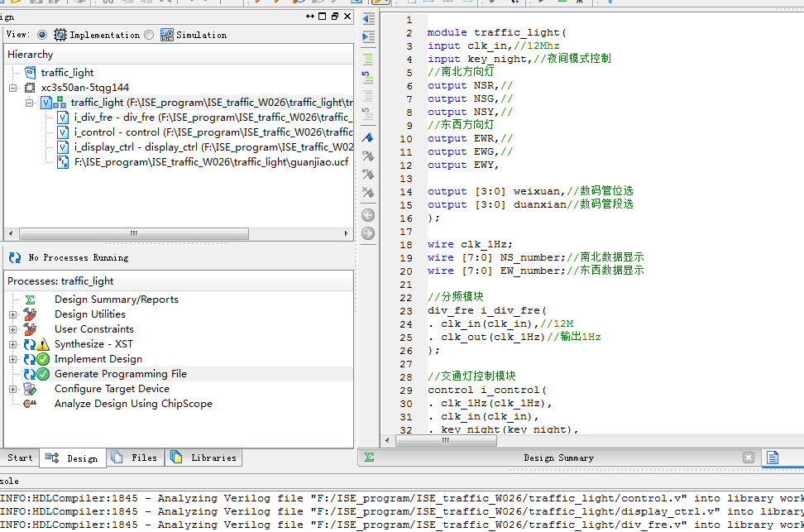Click the sigma icon beside Design Summary/Reports
This screenshot has width=804, height=532.
(x=31, y=300)
